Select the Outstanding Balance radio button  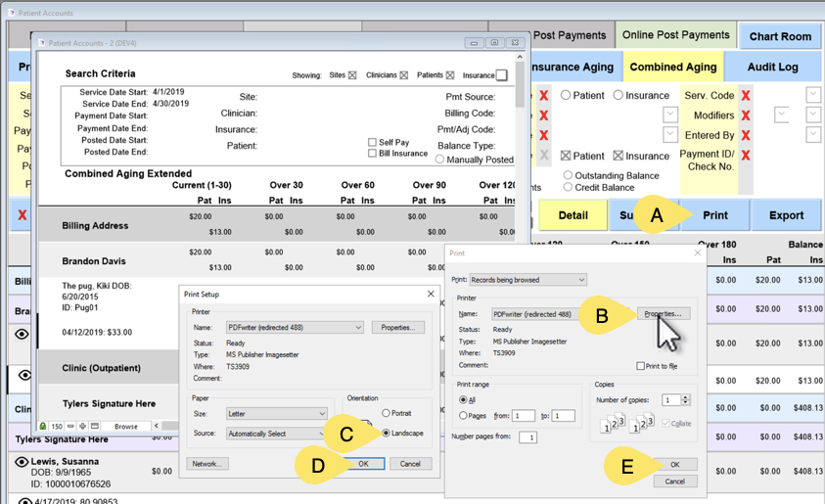567,175
